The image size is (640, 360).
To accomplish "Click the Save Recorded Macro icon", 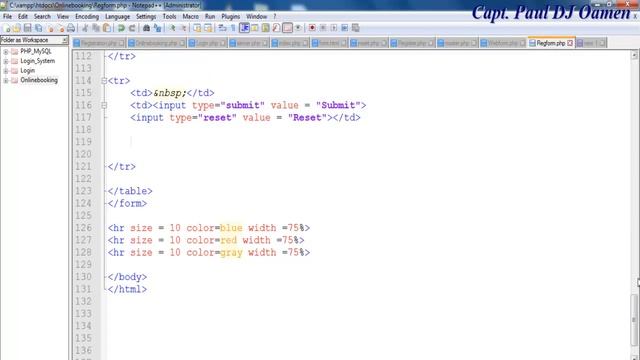I will 356,28.
